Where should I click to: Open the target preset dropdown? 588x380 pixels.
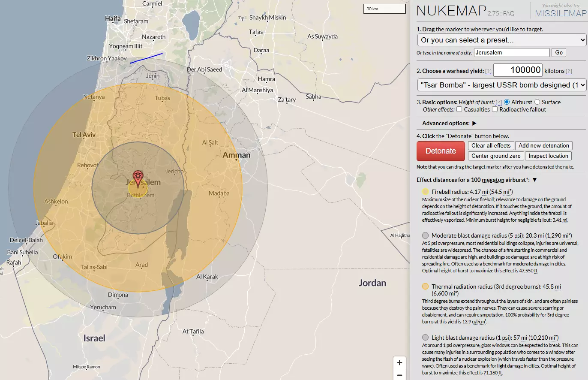click(x=501, y=40)
